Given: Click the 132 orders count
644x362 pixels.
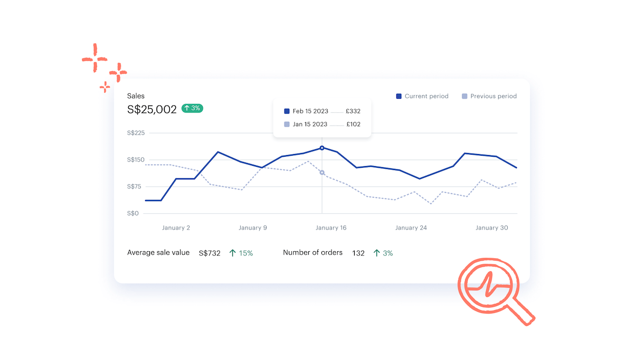Looking at the screenshot, I should click(358, 253).
